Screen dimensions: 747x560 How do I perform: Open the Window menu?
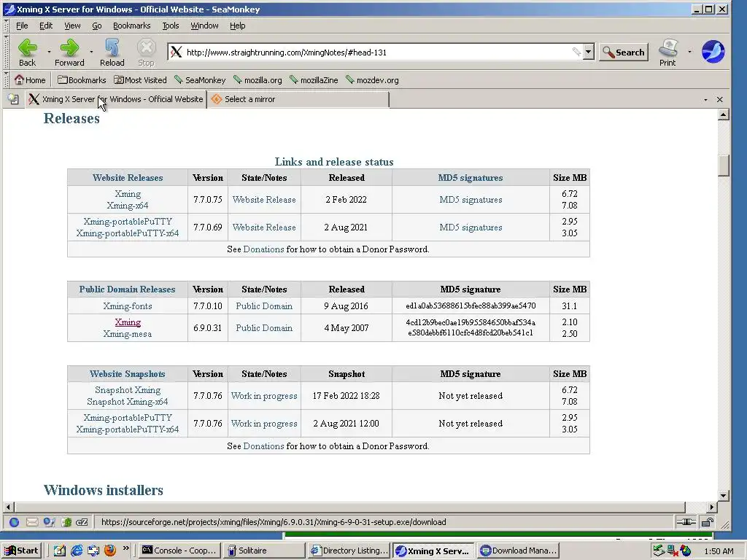204,26
